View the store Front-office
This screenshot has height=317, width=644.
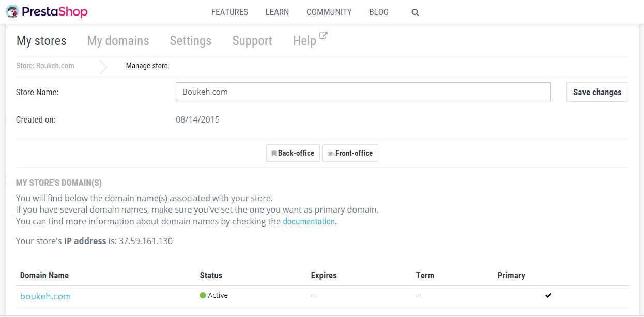(x=350, y=153)
